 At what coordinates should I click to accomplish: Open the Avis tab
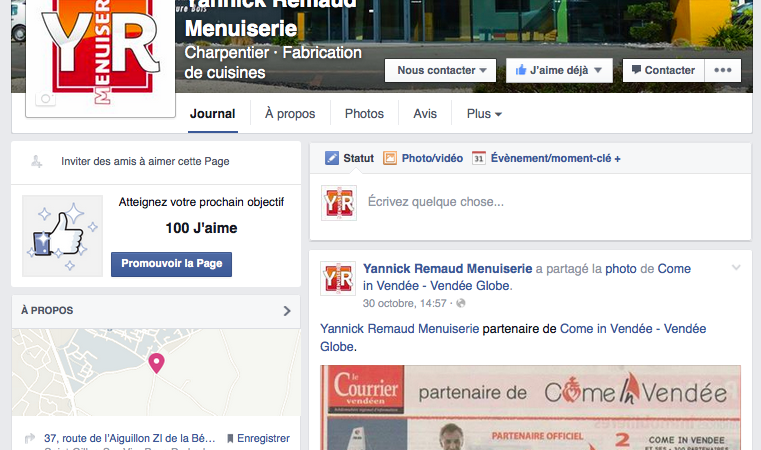(425, 114)
